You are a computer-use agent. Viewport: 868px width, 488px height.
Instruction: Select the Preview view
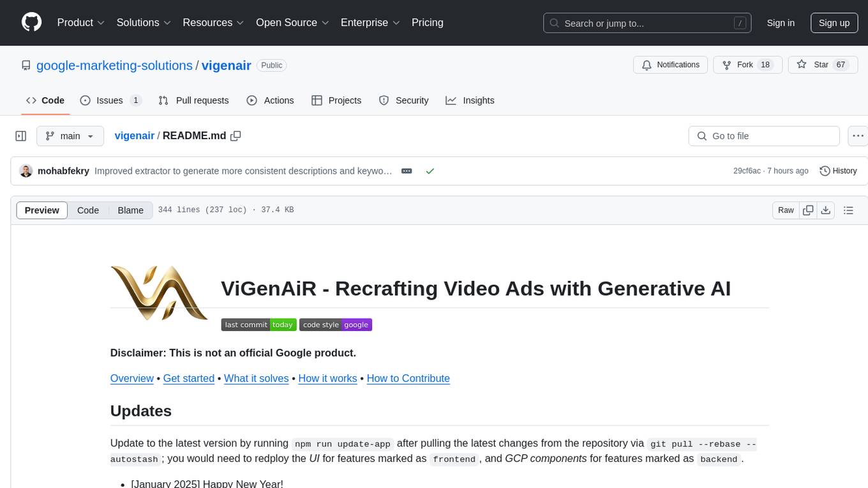click(x=42, y=210)
